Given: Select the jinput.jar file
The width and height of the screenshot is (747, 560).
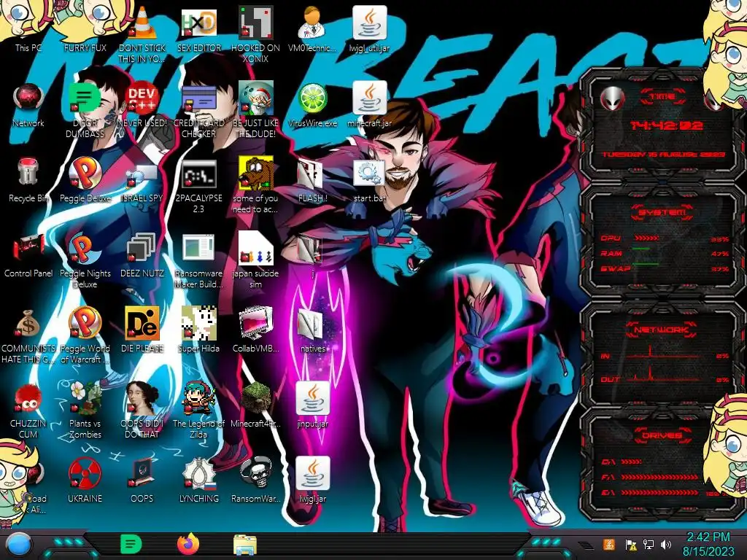Looking at the screenshot, I should click(x=312, y=399).
